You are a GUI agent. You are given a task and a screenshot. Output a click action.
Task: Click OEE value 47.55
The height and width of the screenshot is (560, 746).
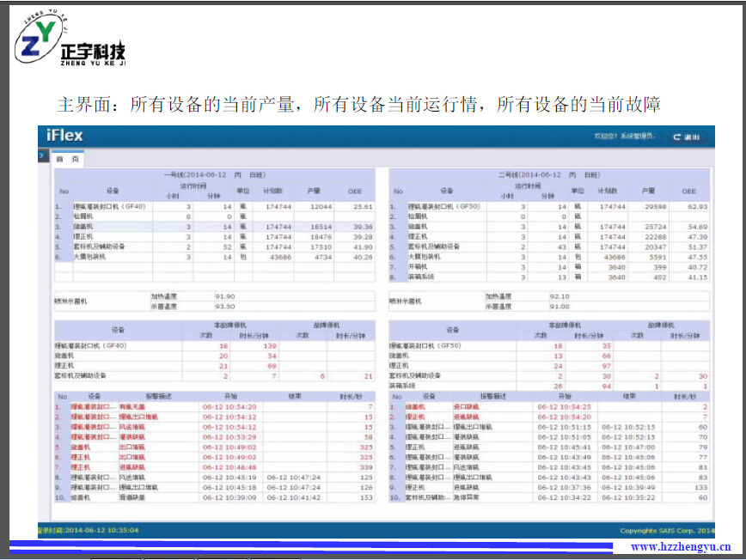click(698, 257)
